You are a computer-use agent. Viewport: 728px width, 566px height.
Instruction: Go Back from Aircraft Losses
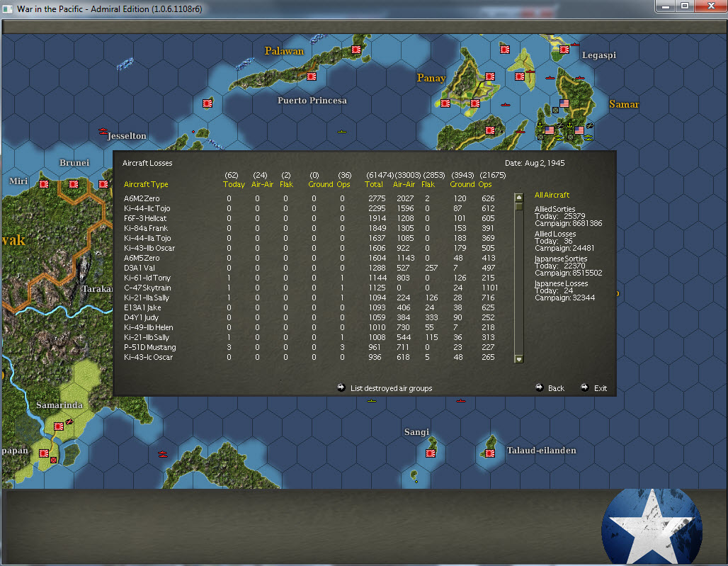click(556, 388)
